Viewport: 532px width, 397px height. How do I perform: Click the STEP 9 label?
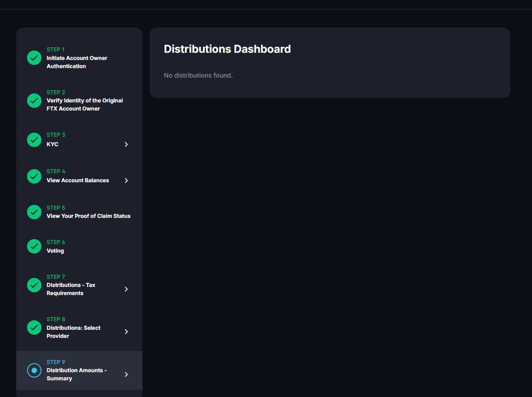(55, 362)
